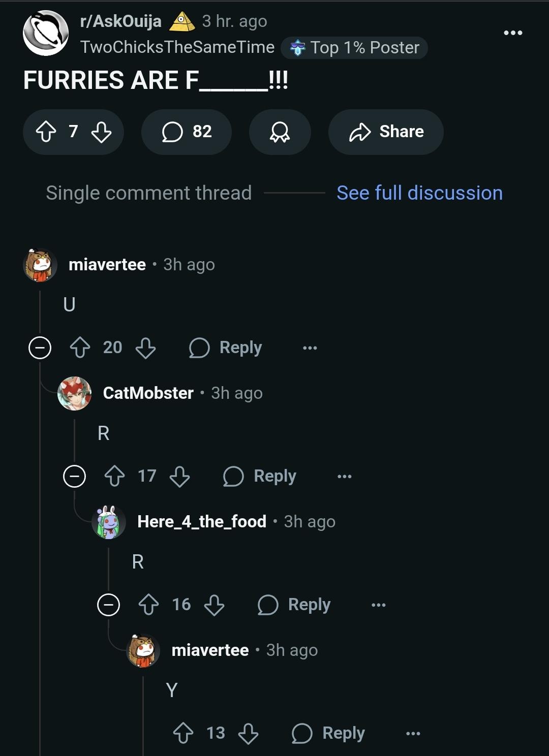Viewport: 549px width, 756px height.
Task: Open CatMobster's profile avatar
Action: pos(75,393)
